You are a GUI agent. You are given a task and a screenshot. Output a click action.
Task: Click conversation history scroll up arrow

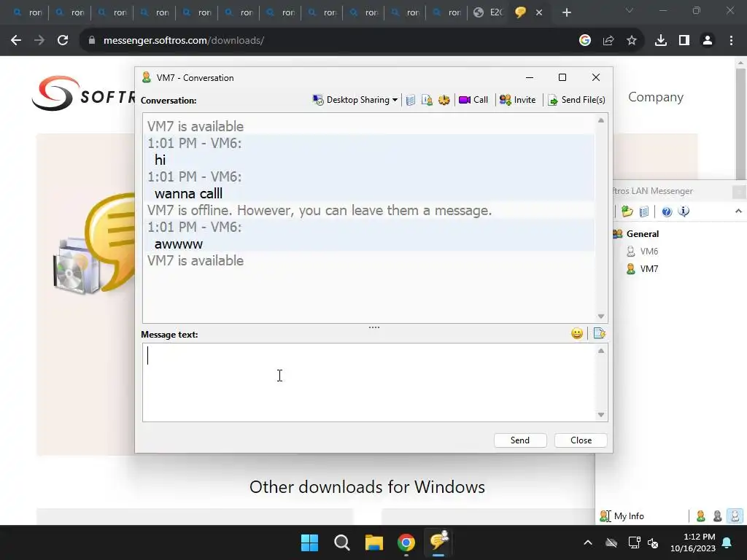tap(601, 120)
